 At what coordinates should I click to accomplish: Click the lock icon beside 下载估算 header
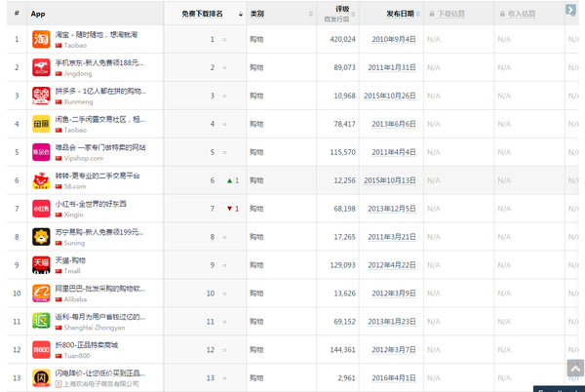(432, 14)
